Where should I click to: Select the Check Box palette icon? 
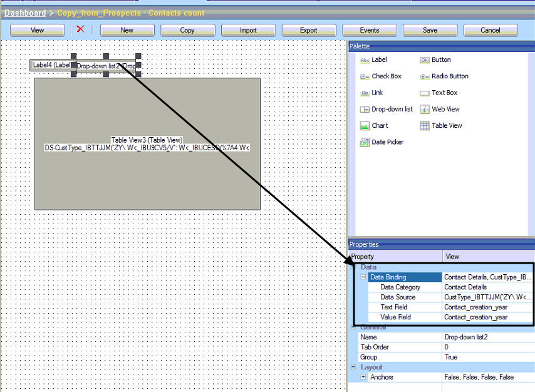pyautogui.click(x=366, y=76)
